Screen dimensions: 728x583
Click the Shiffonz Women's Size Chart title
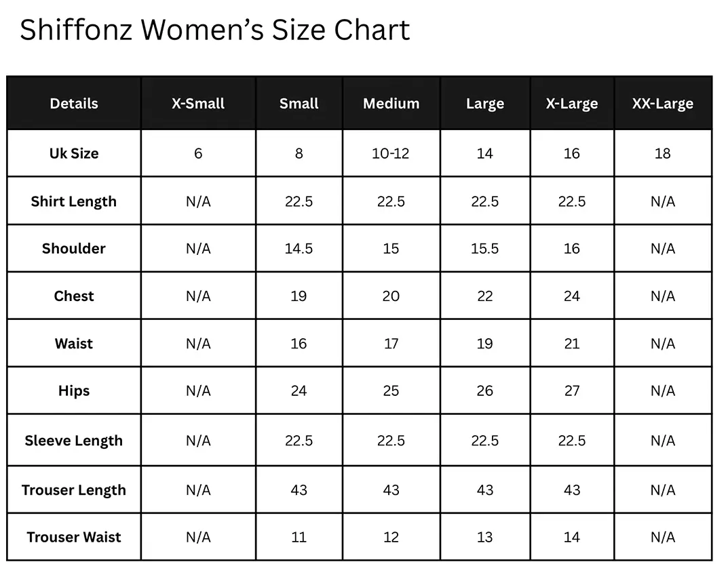(214, 31)
